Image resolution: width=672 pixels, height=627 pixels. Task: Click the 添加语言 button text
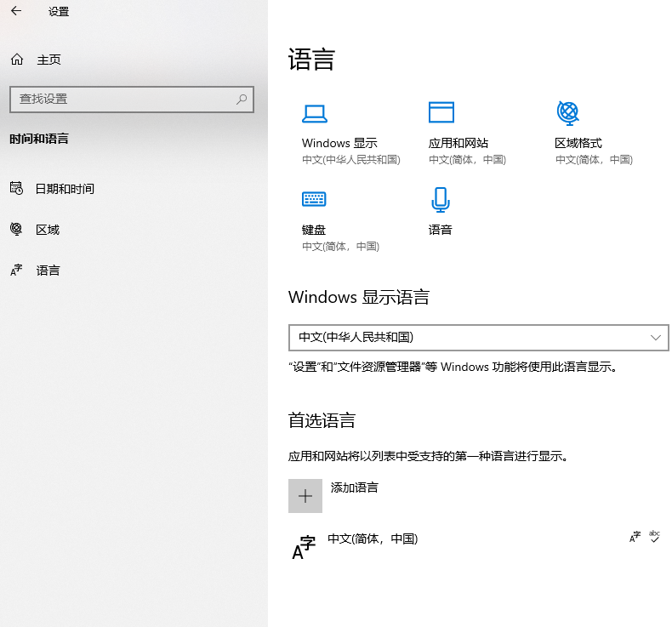(x=355, y=487)
